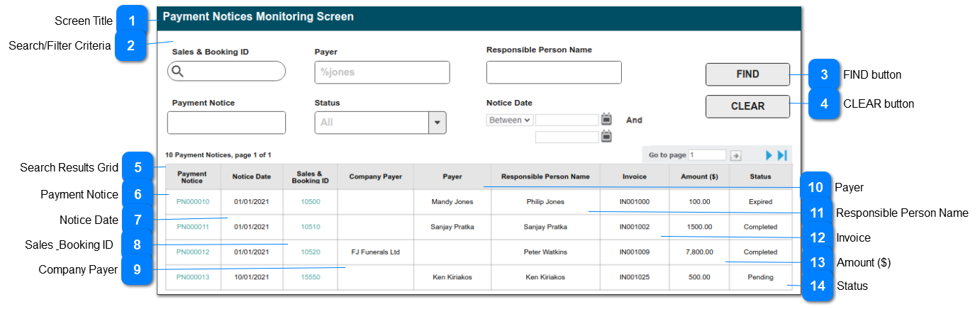The height and width of the screenshot is (309, 980).
Task: Jump to the last results page arrow
Action: [782, 155]
